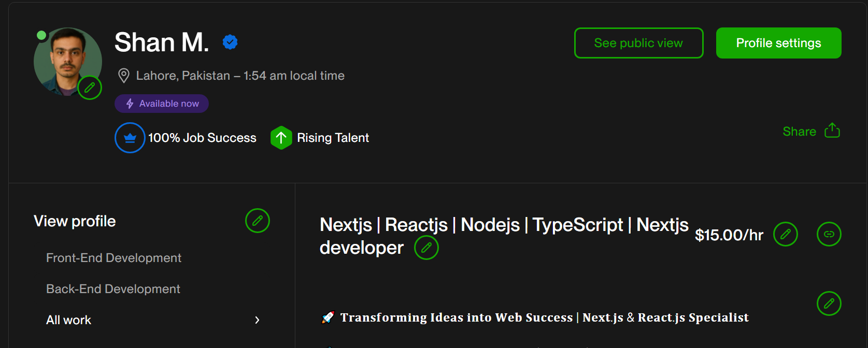Viewport: 868px width, 348px height.
Task: Open All work profile item
Action: click(69, 320)
